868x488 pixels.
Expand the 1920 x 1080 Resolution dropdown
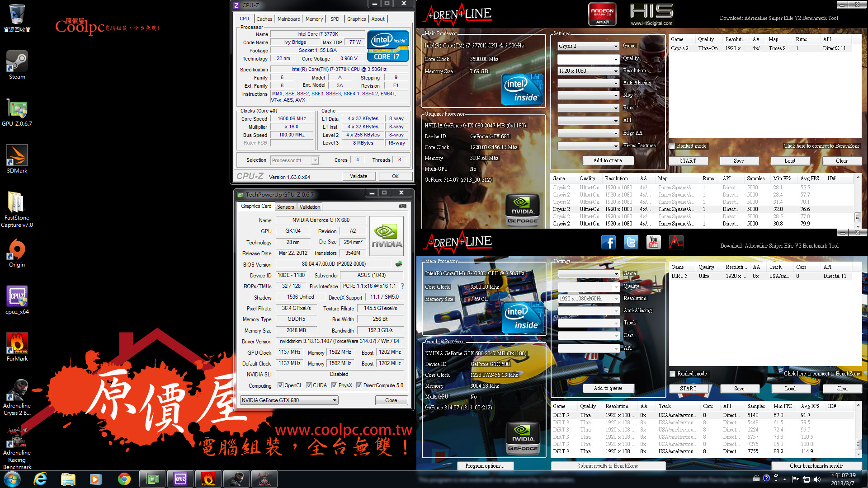pos(588,71)
